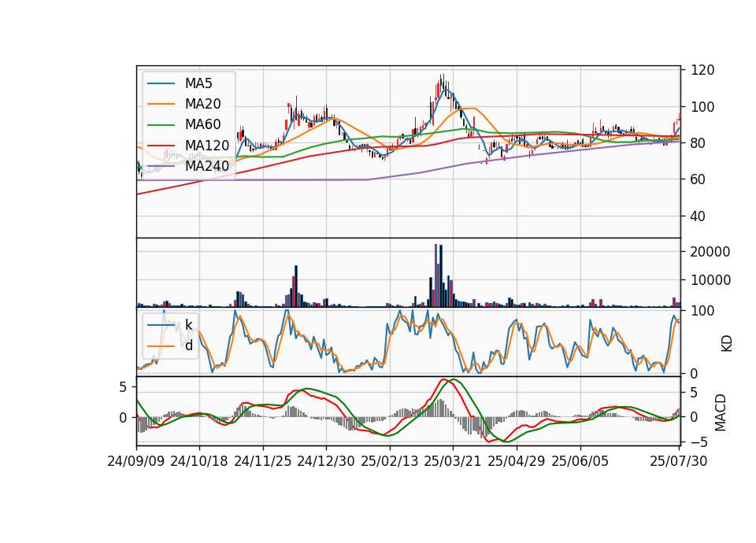The image size is (756, 543).
Task: Click the 40 price axis value
Action: click(699, 216)
